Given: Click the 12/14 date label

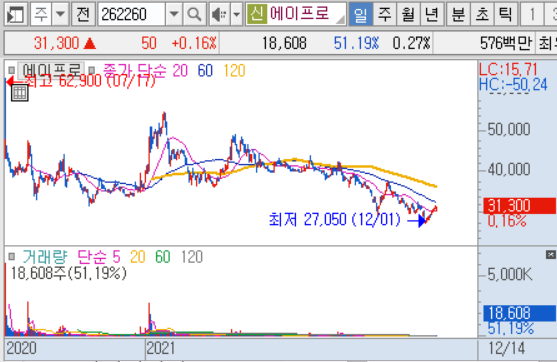Looking at the screenshot, I should click(507, 348).
